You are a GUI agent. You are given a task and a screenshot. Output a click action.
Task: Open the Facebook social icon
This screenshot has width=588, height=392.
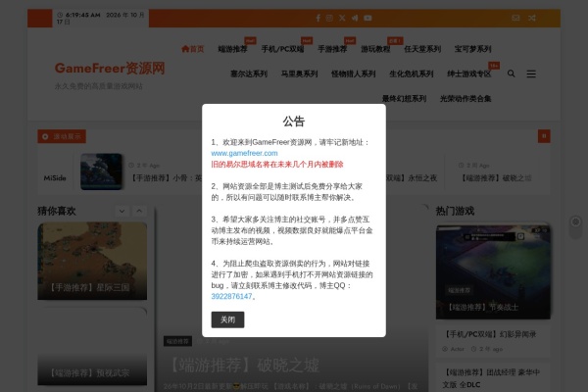click(x=318, y=18)
